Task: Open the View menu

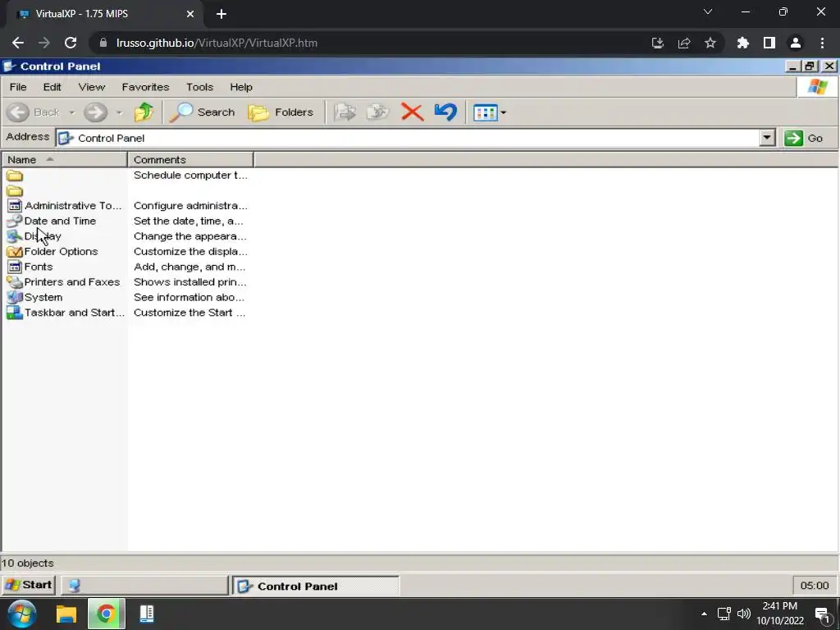Action: [x=92, y=87]
